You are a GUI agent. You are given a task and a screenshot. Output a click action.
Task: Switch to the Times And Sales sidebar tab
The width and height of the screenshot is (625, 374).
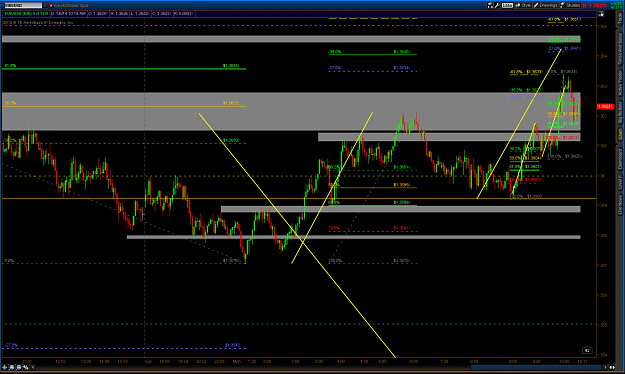pos(620,48)
